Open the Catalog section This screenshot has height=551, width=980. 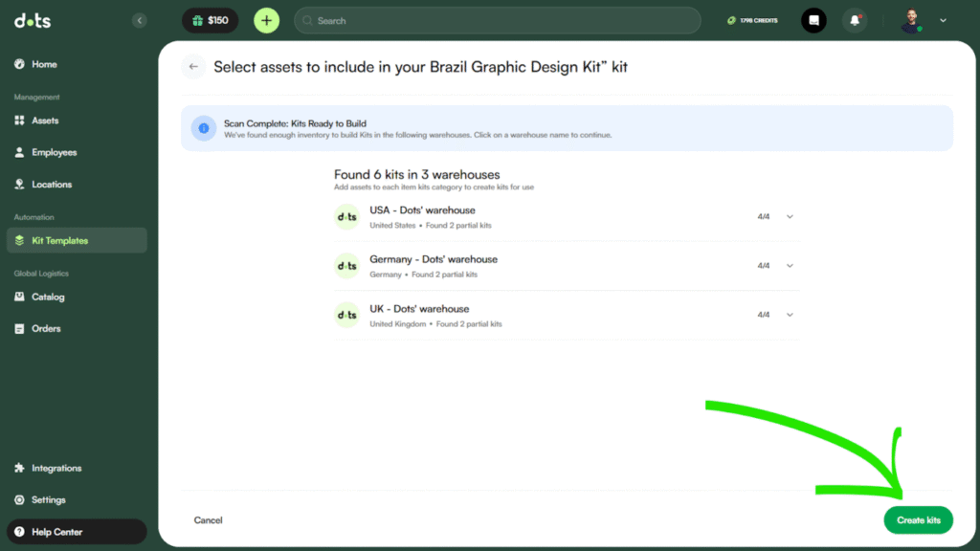point(48,297)
